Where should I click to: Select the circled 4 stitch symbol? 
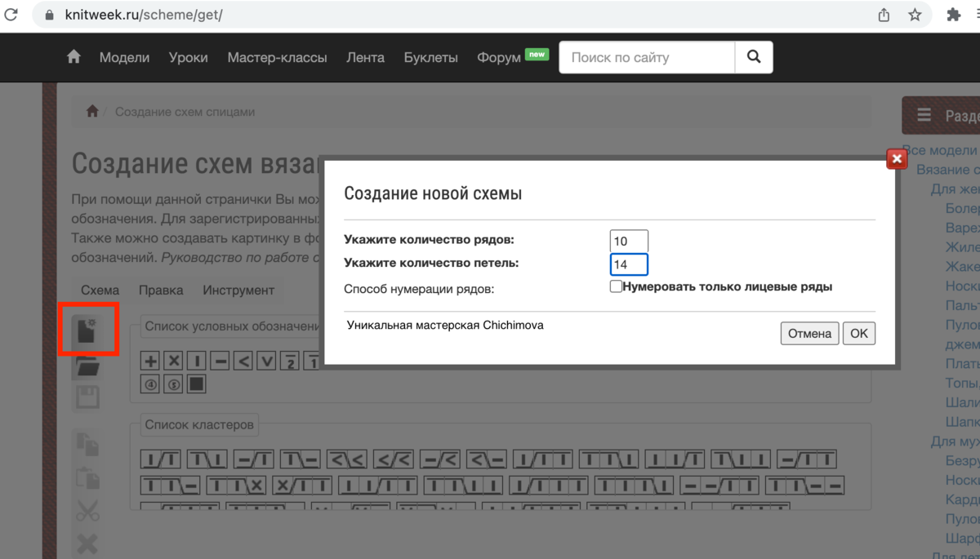(x=150, y=384)
